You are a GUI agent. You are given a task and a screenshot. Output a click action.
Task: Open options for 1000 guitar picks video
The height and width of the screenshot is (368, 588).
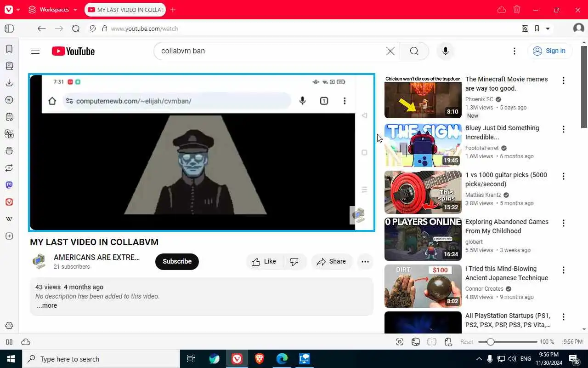point(564,176)
